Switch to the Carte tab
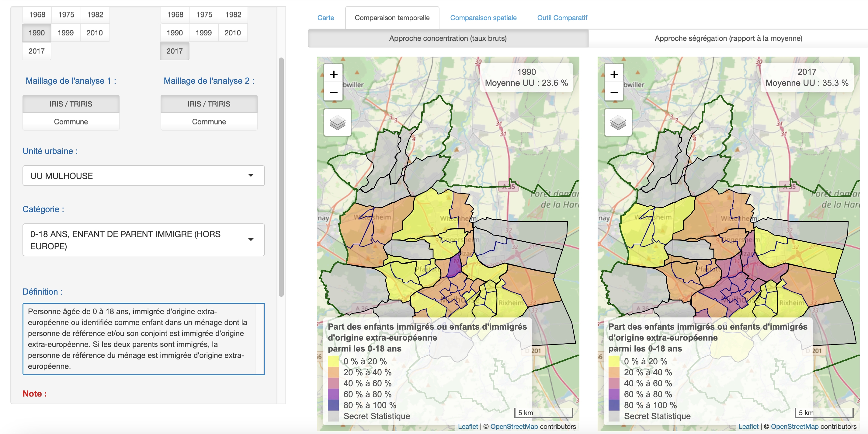Image resolution: width=868 pixels, height=434 pixels. pos(325,18)
